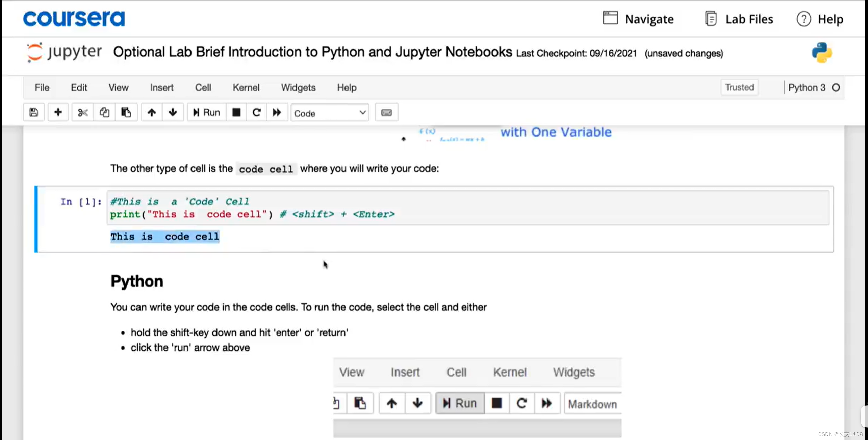Click the highlighted output 'This is code cell'
Image resolution: width=868 pixels, height=440 pixels.
[x=165, y=237]
